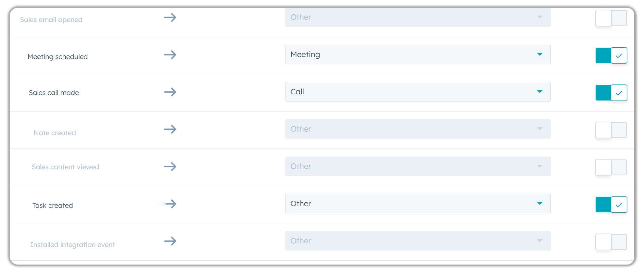Expand the Task created Other dropdown
Screen dimensions: 644x272
click(x=417, y=204)
